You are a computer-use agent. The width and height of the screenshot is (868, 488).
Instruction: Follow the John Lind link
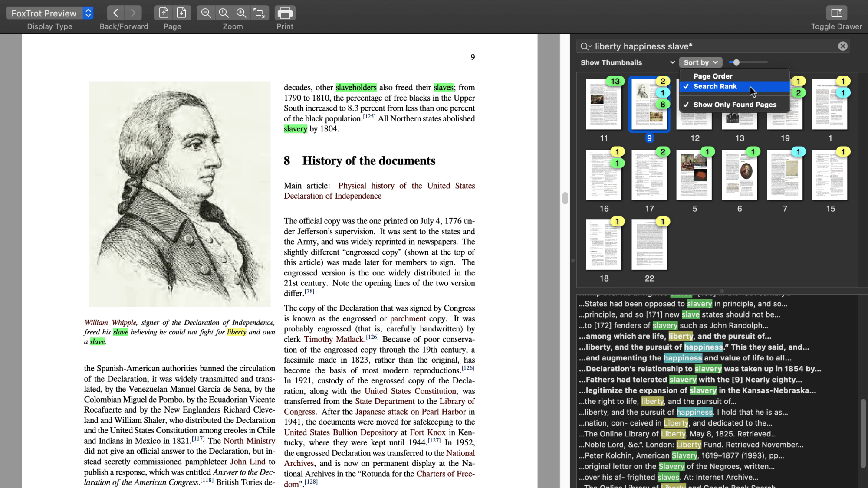pos(247,462)
